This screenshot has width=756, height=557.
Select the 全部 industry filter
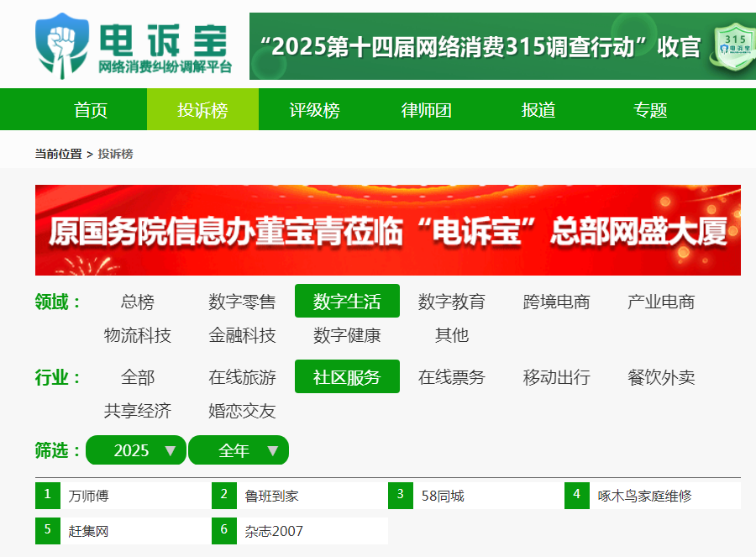click(x=138, y=376)
